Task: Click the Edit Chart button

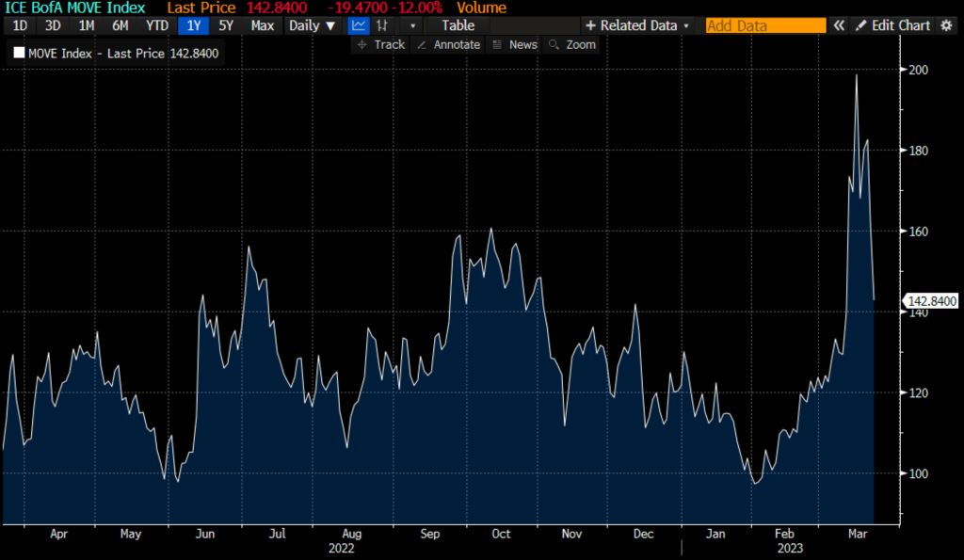Action: pyautogui.click(x=892, y=25)
